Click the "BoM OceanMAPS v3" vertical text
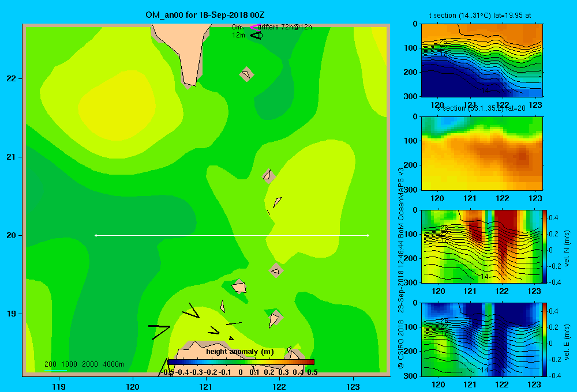Screen dimensions: 577x392 (x=401, y=201)
